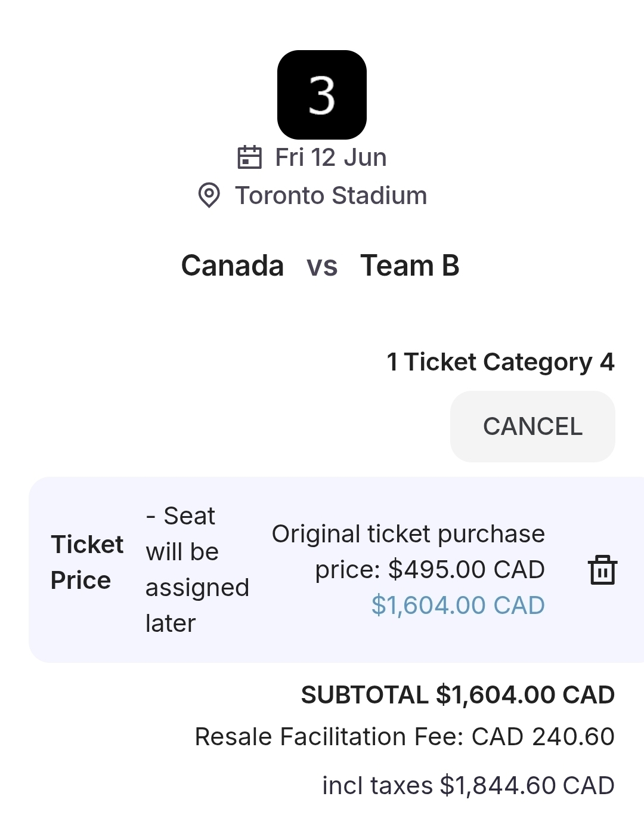Tap the incl taxes $1,844.60 CAD total
This screenshot has height=818, width=644.
(468, 786)
